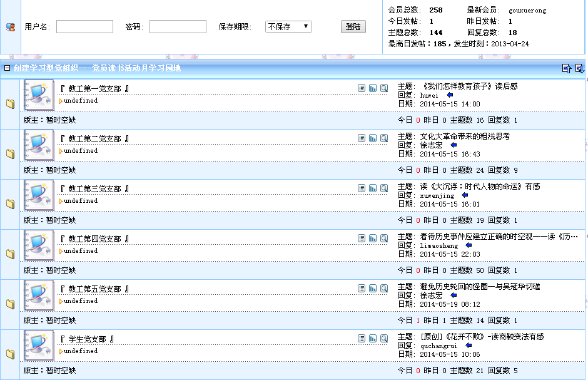Open the 学生党支部 forum link
Screen dimensions: 588x380
(x=88, y=339)
